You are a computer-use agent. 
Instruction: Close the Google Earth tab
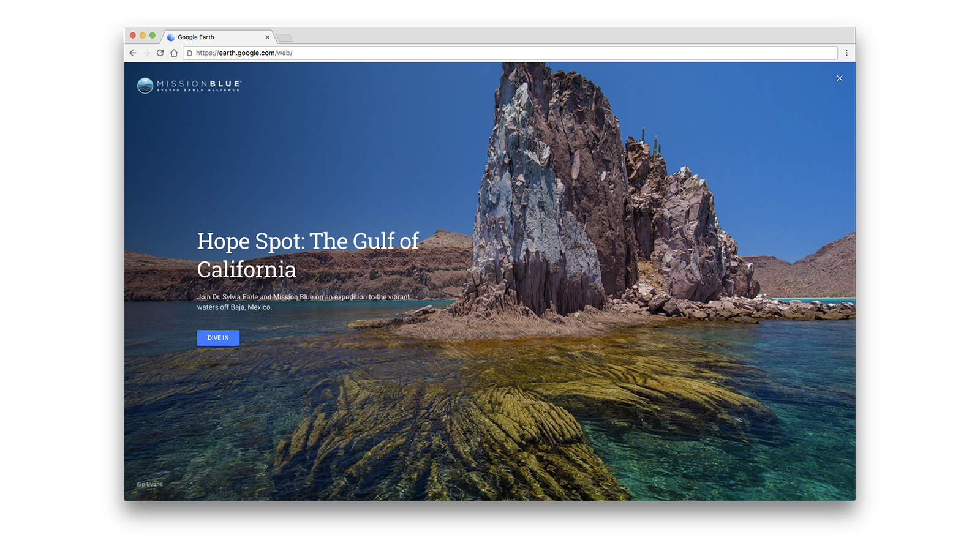pos(267,37)
